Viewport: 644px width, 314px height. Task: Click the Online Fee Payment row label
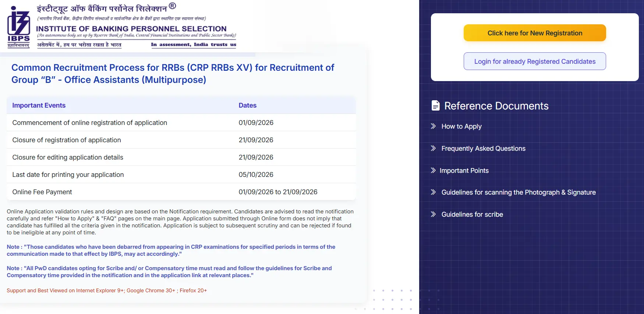tap(42, 192)
